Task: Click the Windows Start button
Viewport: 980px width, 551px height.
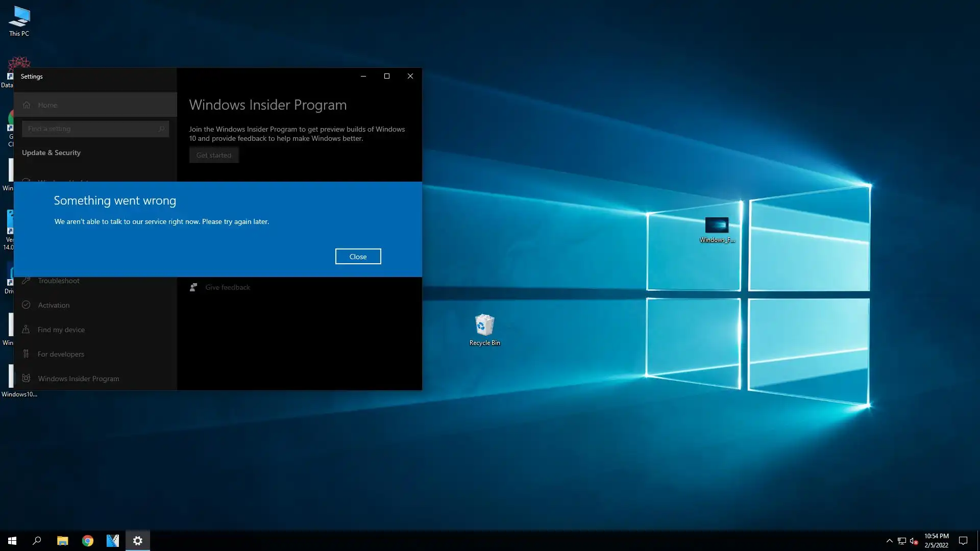Action: pyautogui.click(x=12, y=541)
